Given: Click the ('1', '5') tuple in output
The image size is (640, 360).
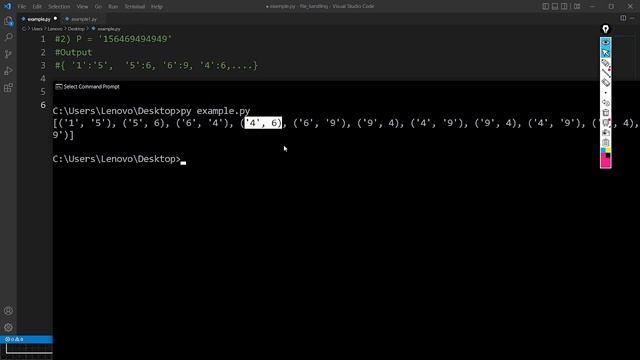Looking at the screenshot, I should [87, 123].
